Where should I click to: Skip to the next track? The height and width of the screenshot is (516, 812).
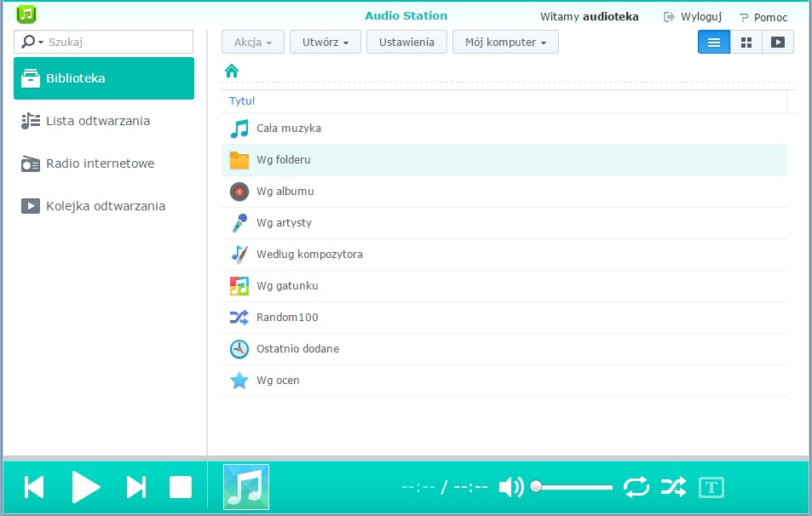135,487
